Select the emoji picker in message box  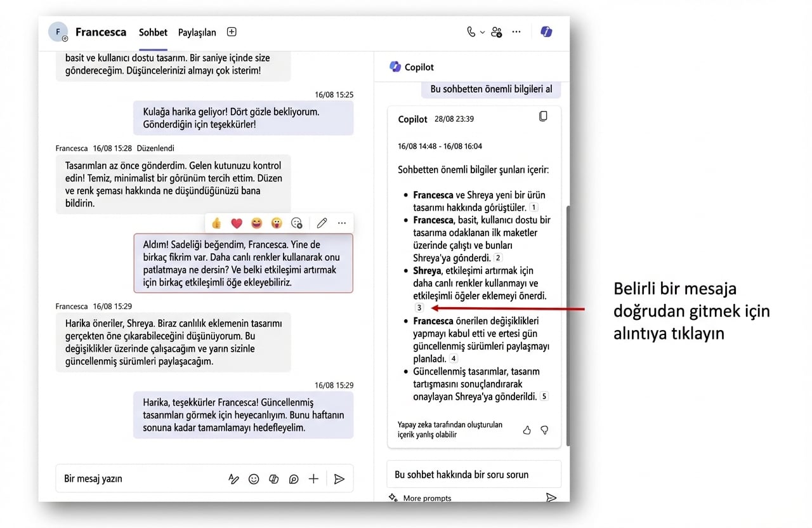[254, 478]
